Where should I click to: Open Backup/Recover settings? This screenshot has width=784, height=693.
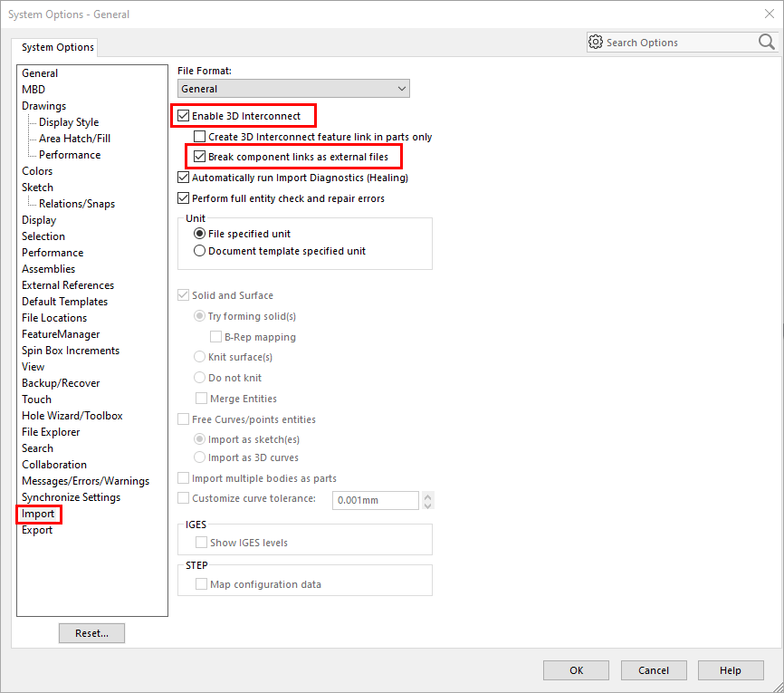tap(61, 383)
